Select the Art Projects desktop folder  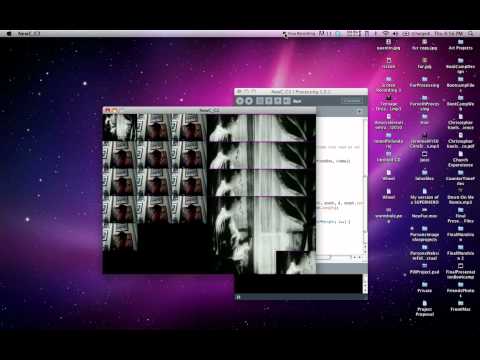tap(460, 45)
